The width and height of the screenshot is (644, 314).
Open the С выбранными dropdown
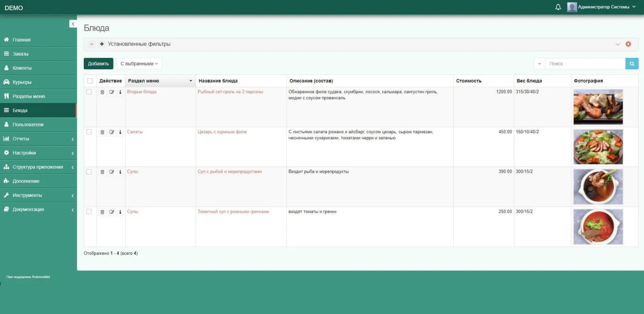click(x=139, y=64)
